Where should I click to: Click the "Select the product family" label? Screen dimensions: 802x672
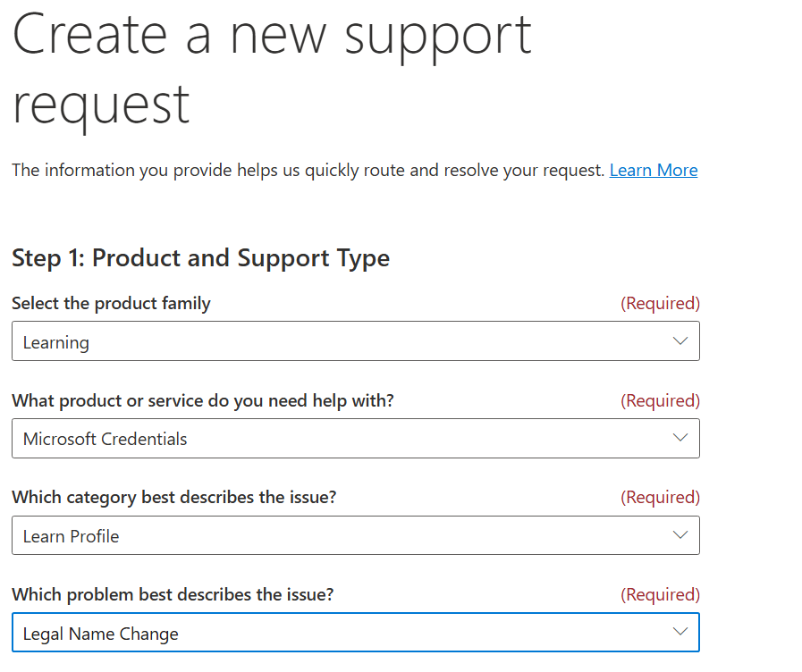(x=111, y=304)
